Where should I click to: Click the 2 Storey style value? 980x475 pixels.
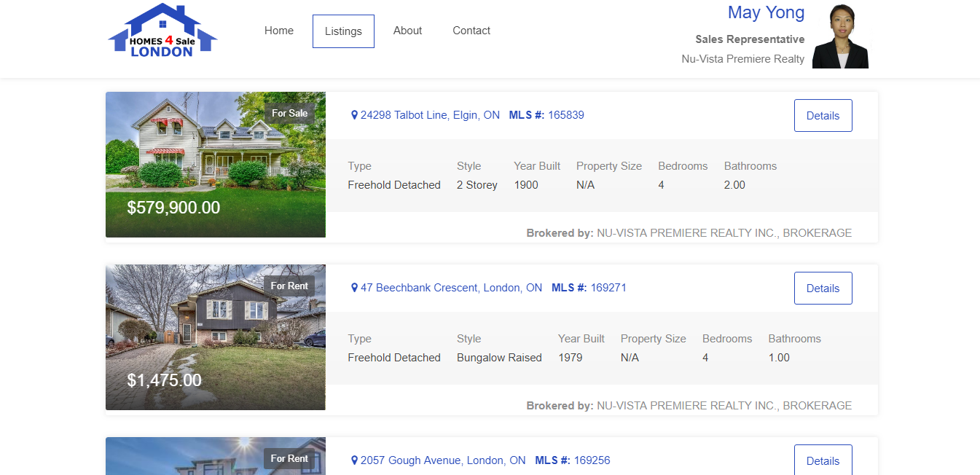click(477, 185)
